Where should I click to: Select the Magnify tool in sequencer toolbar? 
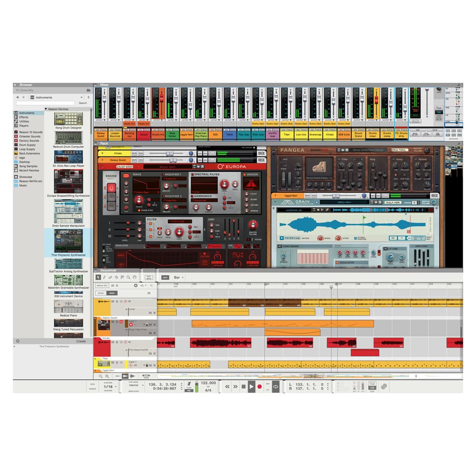coord(129,277)
